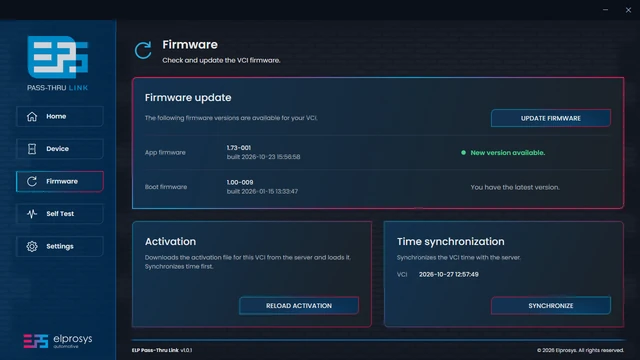Image resolution: width=640 pixels, height=360 pixels.
Task: Click the Firmware refresh icon in sidebar
Action: tap(32, 181)
